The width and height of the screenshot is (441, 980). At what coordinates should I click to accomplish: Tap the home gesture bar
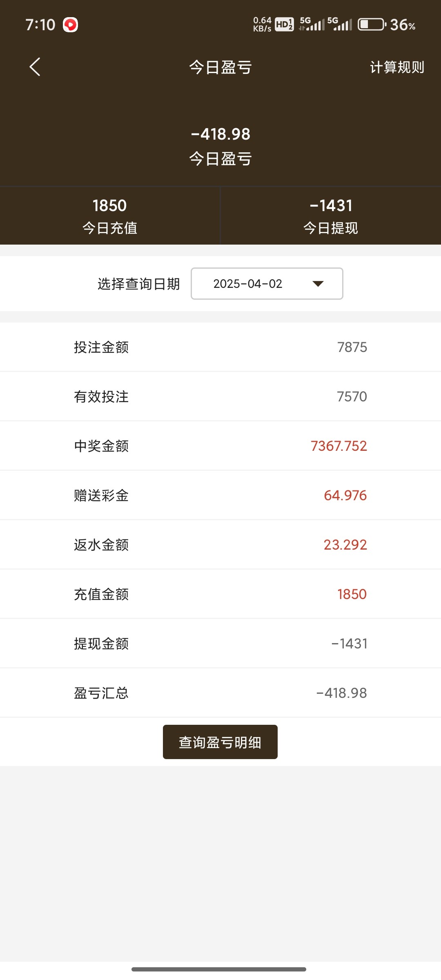[219, 969]
